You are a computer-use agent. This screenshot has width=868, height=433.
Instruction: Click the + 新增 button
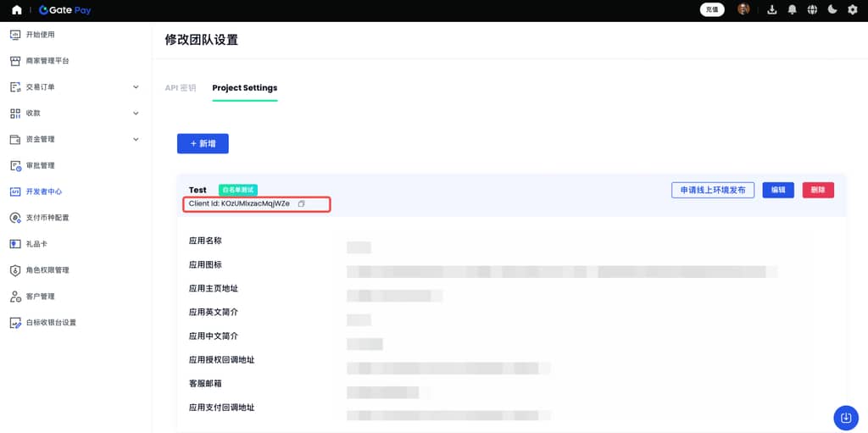203,144
